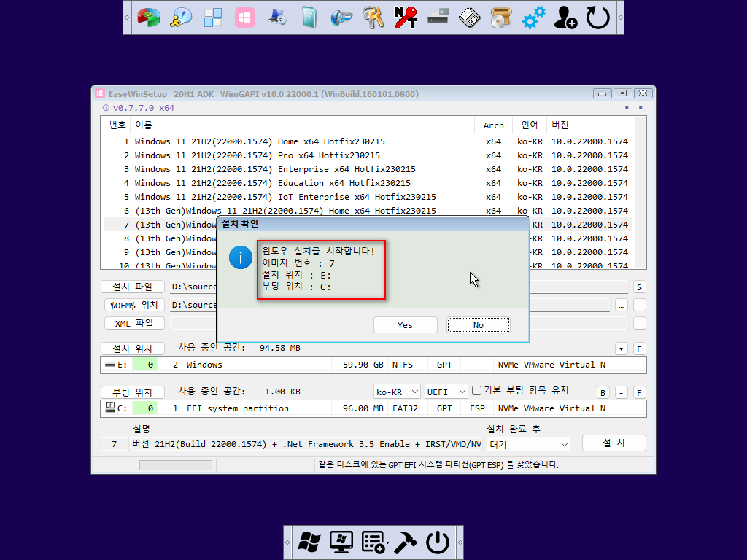Select the E: Windows partition row
This screenshot has height=560, width=747.
[x=373, y=365]
